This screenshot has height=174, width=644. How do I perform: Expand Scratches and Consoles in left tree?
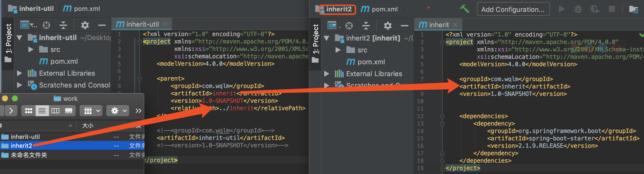coord(19,85)
